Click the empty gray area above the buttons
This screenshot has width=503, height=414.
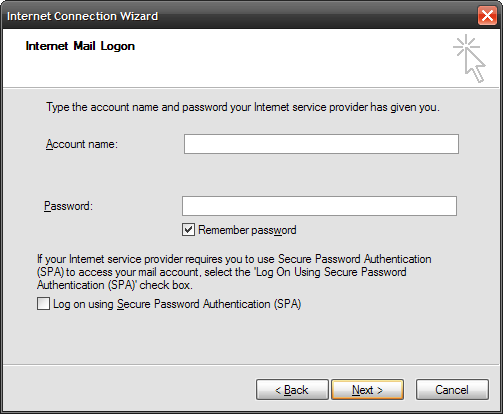point(251,338)
